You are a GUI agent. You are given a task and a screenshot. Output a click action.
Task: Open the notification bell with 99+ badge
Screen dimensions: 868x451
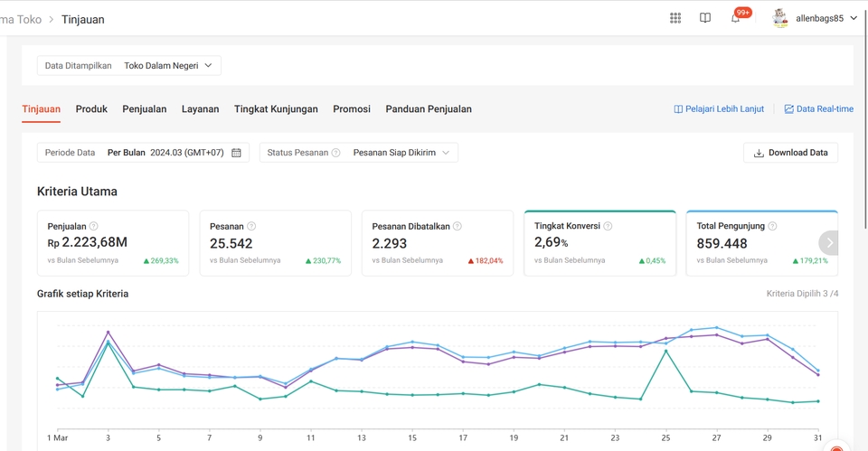point(736,18)
